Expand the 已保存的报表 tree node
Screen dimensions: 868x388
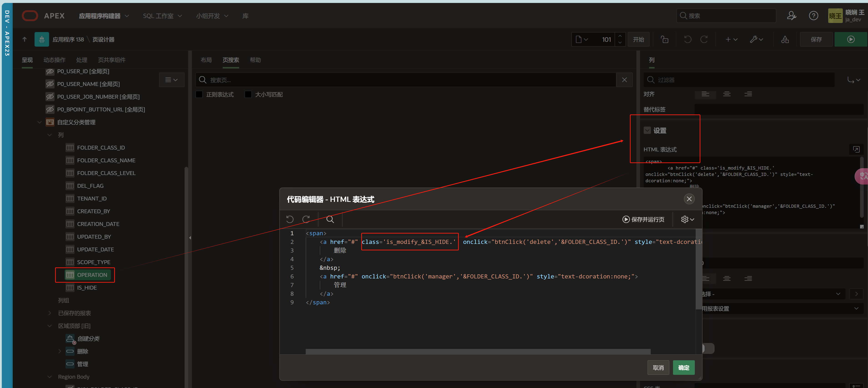point(50,313)
